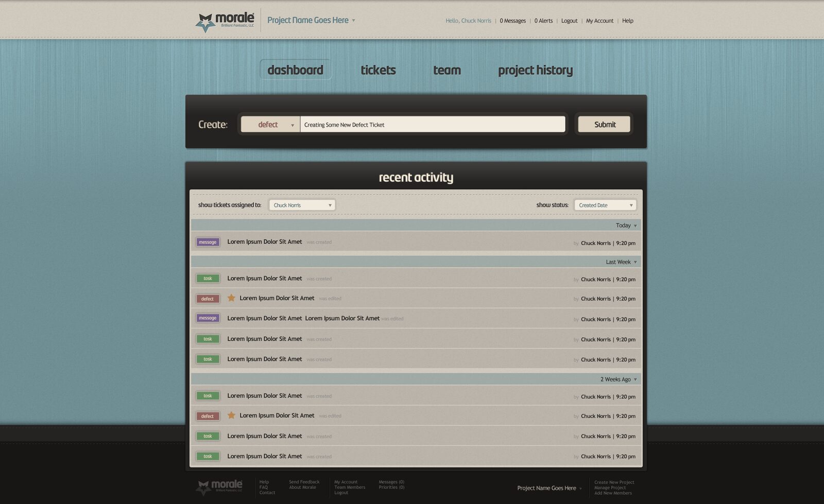The width and height of the screenshot is (824, 504).
Task: Click Create New Project in the footer
Action: pyautogui.click(x=614, y=482)
